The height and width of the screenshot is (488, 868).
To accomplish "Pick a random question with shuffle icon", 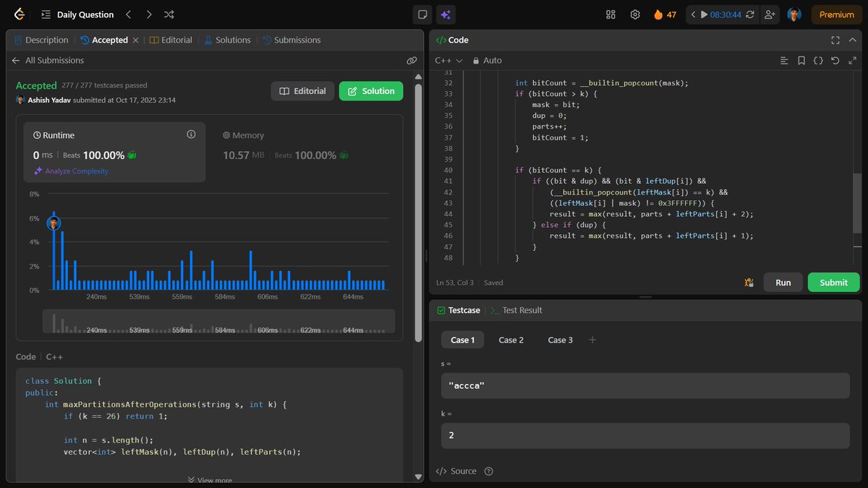I will [169, 14].
